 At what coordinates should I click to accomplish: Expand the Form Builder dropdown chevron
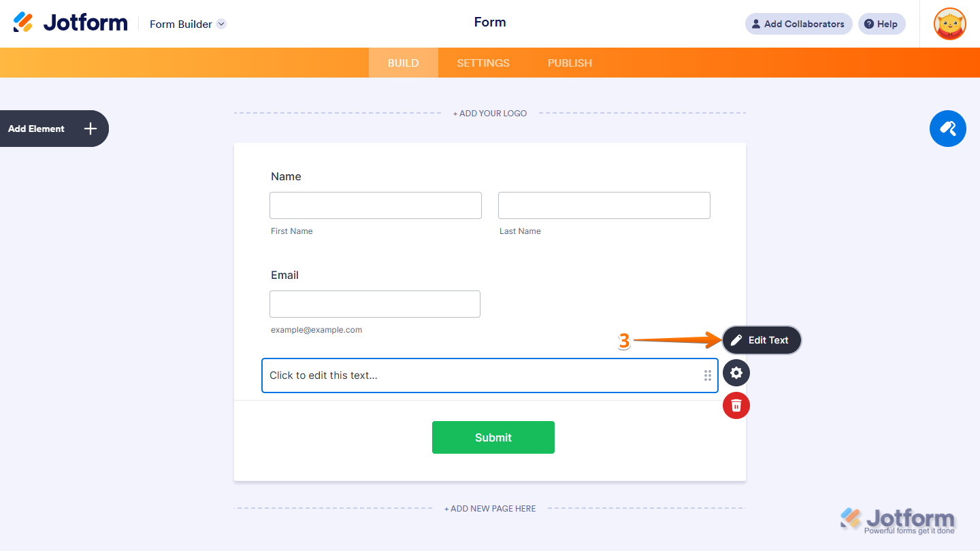pyautogui.click(x=221, y=24)
